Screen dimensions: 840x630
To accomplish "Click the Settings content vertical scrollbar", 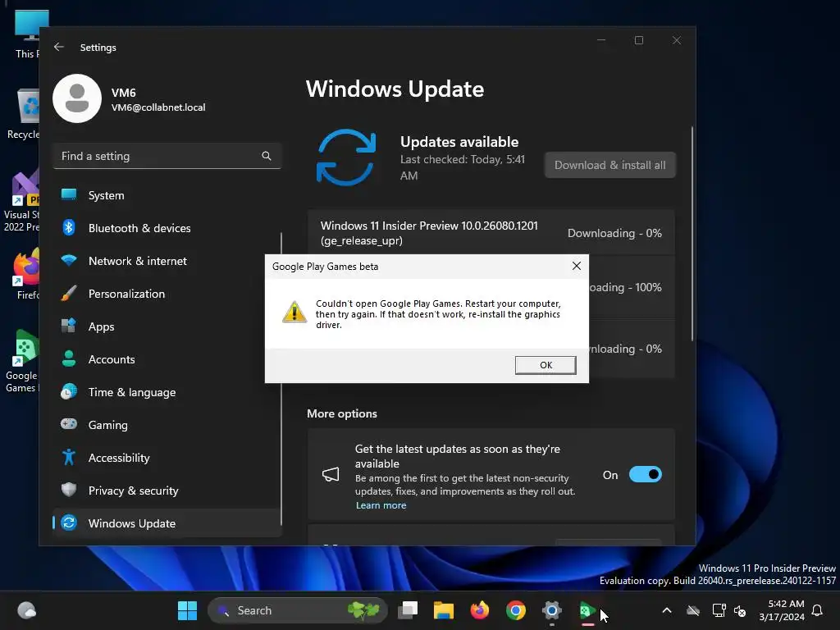I will 692,234.
